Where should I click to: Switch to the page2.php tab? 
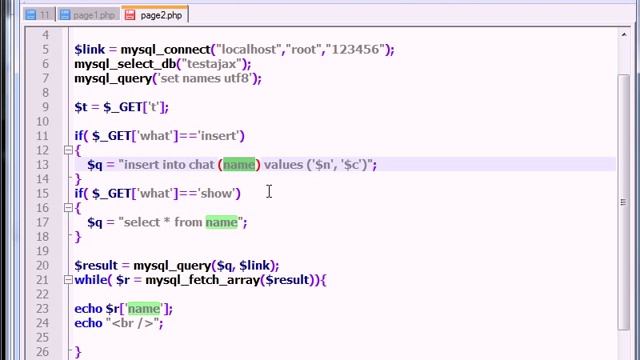pyautogui.click(x=155, y=15)
